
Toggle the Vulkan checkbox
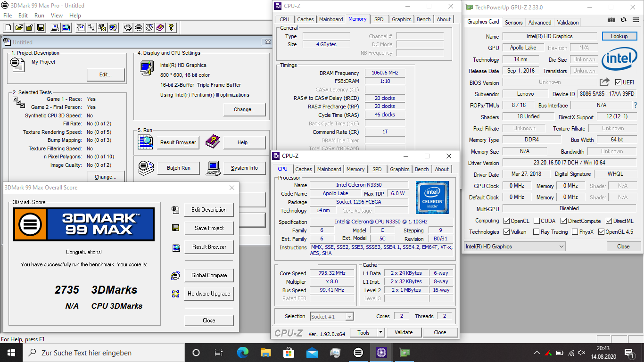coord(506,232)
